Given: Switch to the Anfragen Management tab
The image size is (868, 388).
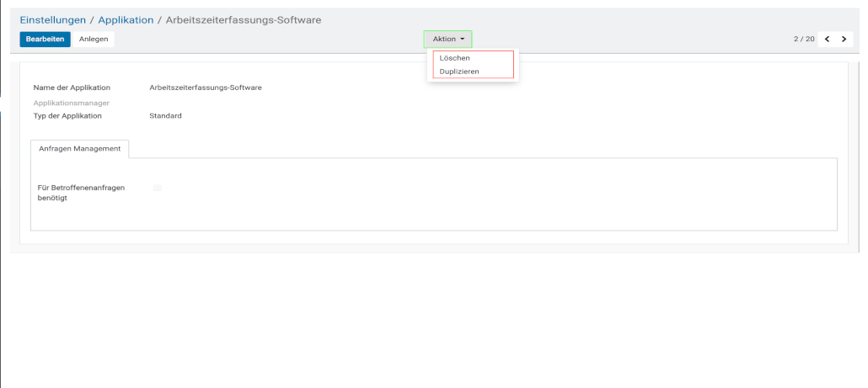Looking at the screenshot, I should point(79,148).
